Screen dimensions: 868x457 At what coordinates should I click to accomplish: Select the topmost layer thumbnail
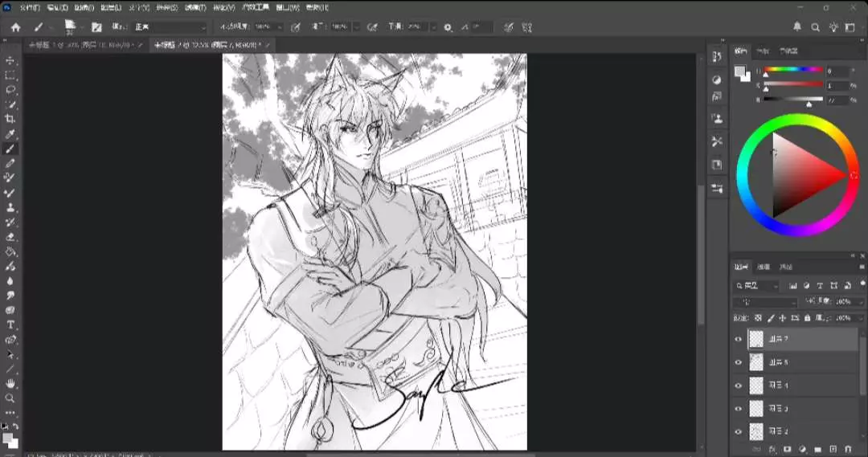[x=756, y=339]
